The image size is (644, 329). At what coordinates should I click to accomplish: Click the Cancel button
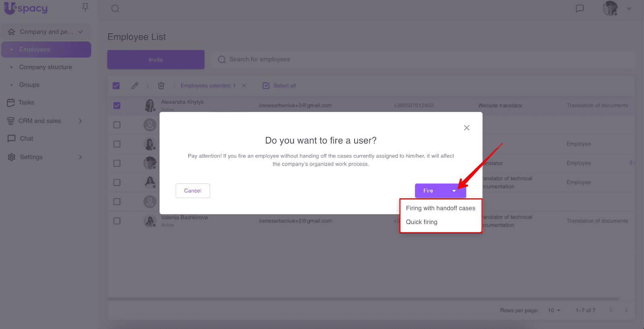[x=193, y=191]
